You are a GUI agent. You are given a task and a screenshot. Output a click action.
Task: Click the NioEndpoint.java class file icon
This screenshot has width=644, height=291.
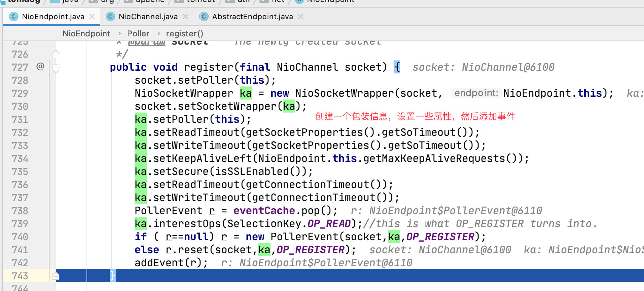(14, 16)
